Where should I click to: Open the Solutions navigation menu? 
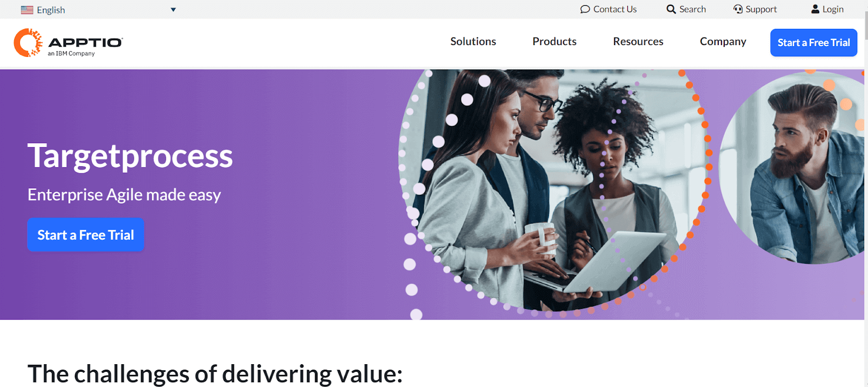473,42
